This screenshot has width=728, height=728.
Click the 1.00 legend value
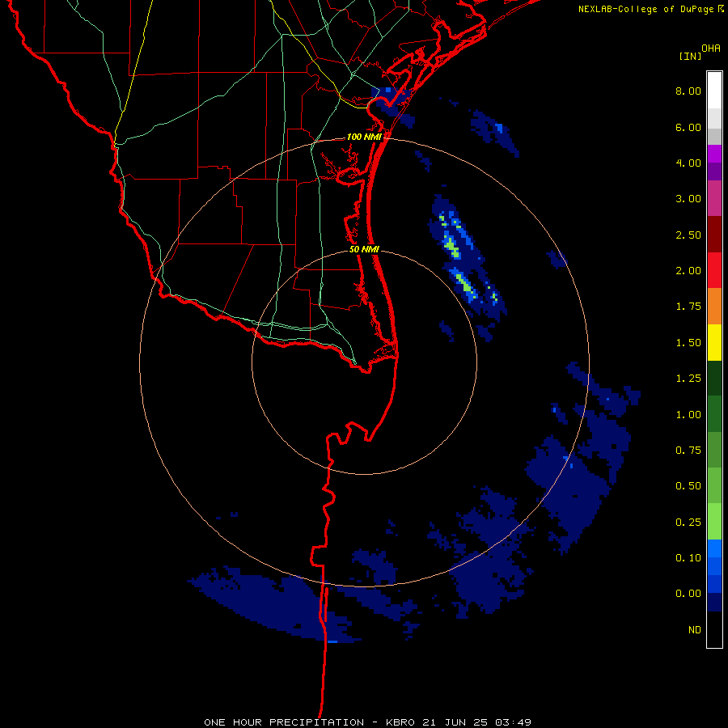688,415
